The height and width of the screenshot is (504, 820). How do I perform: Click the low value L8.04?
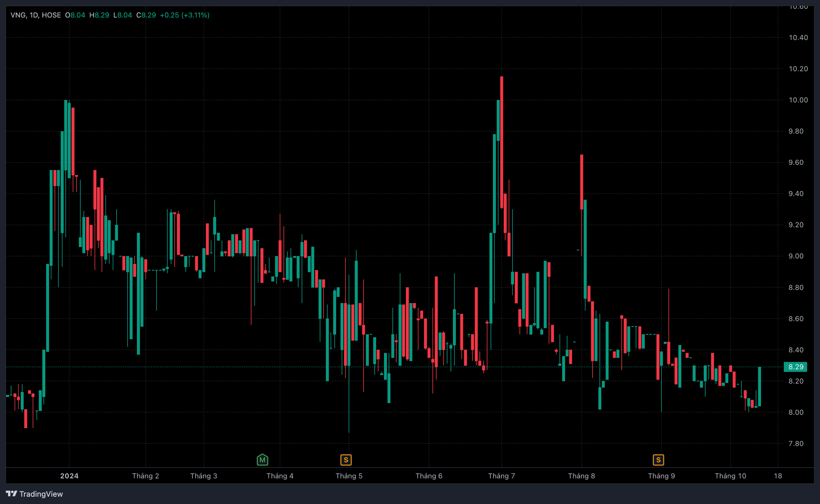[123, 15]
